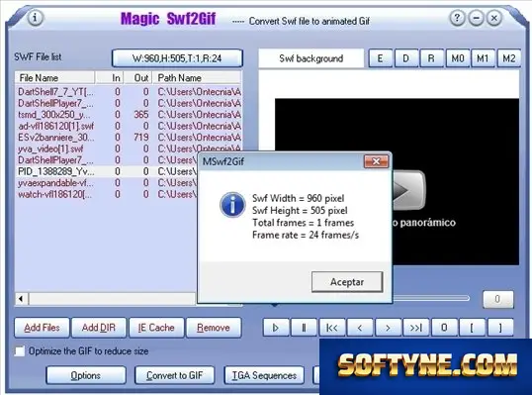Open the Options button
The width and height of the screenshot is (532, 395).
86,375
